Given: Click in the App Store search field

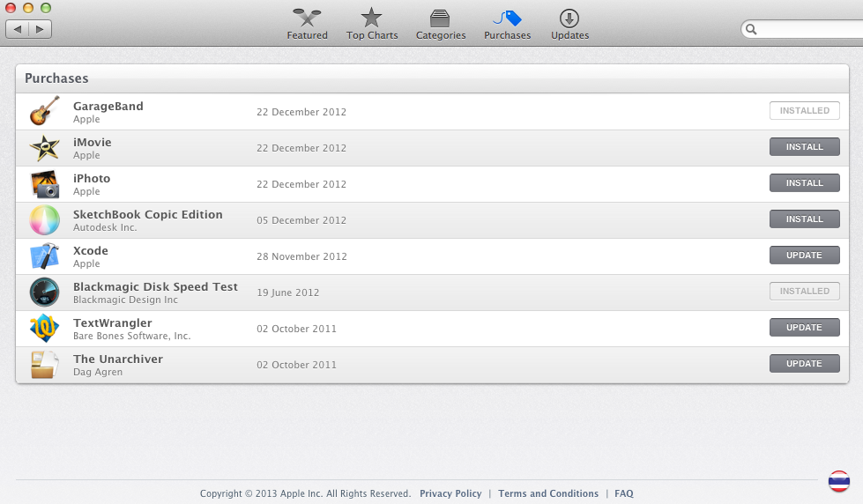Looking at the screenshot, I should point(807,29).
